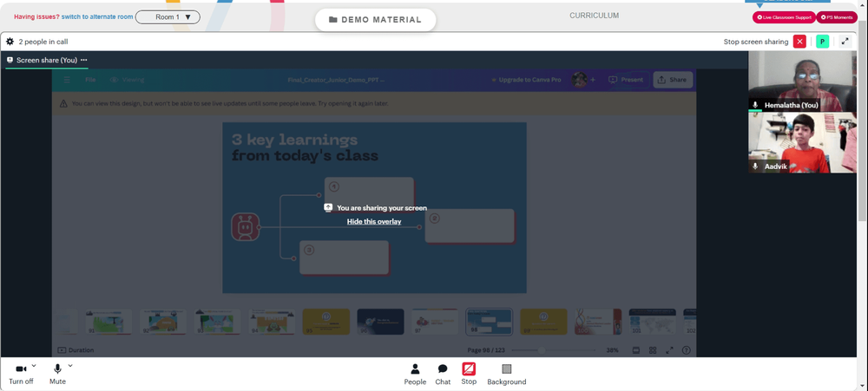
Task: Open Canva hamburger menu
Action: pyautogui.click(x=67, y=80)
